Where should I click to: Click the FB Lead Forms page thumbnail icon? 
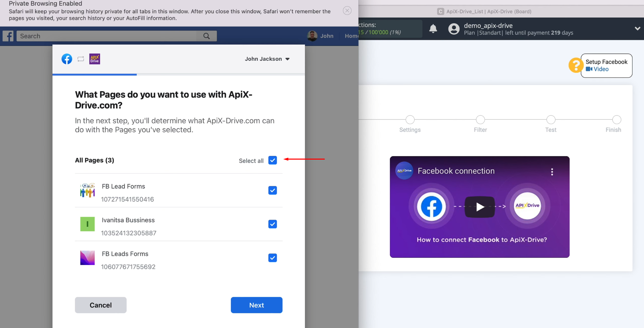pyautogui.click(x=87, y=190)
